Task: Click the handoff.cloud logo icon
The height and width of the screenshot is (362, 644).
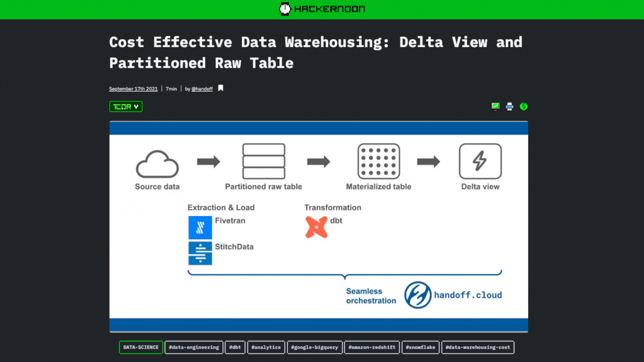Action: click(x=418, y=295)
